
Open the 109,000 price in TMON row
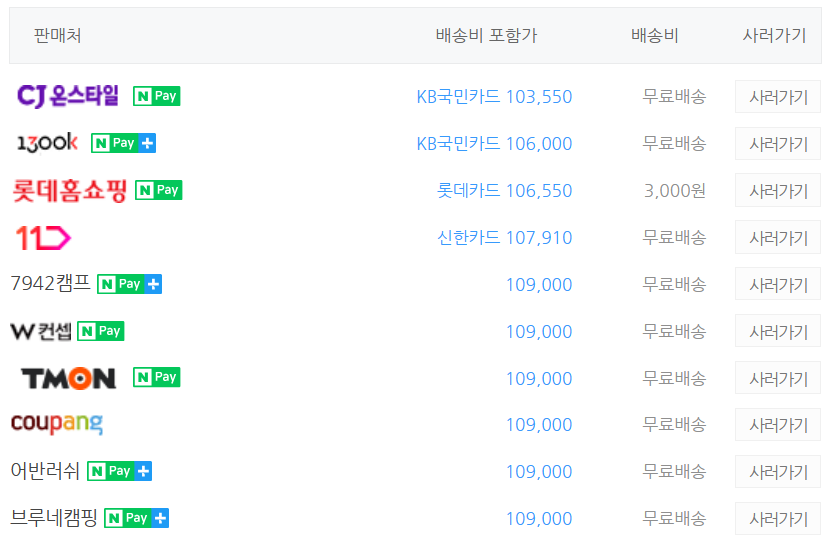539,379
